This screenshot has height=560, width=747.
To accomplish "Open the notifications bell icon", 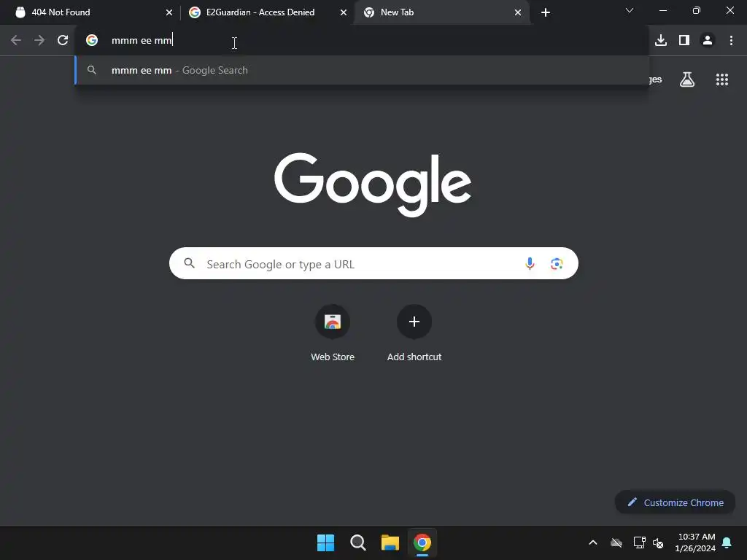I will tap(727, 542).
